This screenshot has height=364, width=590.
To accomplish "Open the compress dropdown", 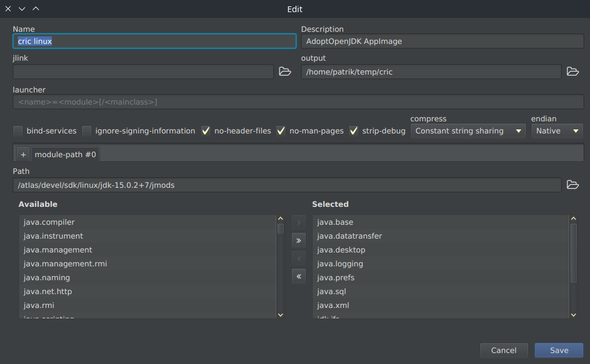I will (x=467, y=131).
